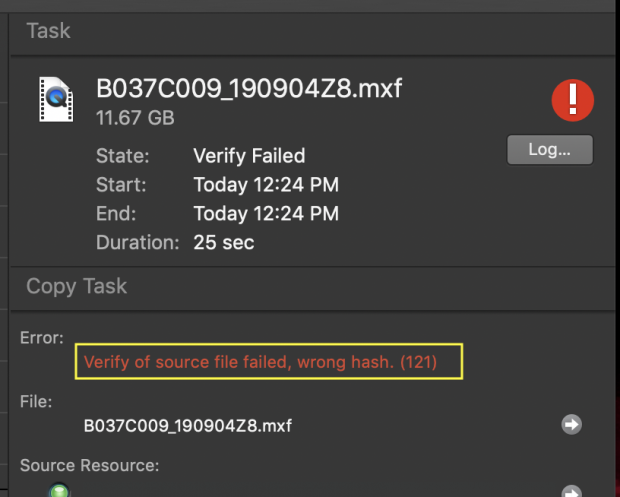Click the Start time Today 12:24 PM
Image resolution: width=620 pixels, height=497 pixels.
[x=266, y=185]
